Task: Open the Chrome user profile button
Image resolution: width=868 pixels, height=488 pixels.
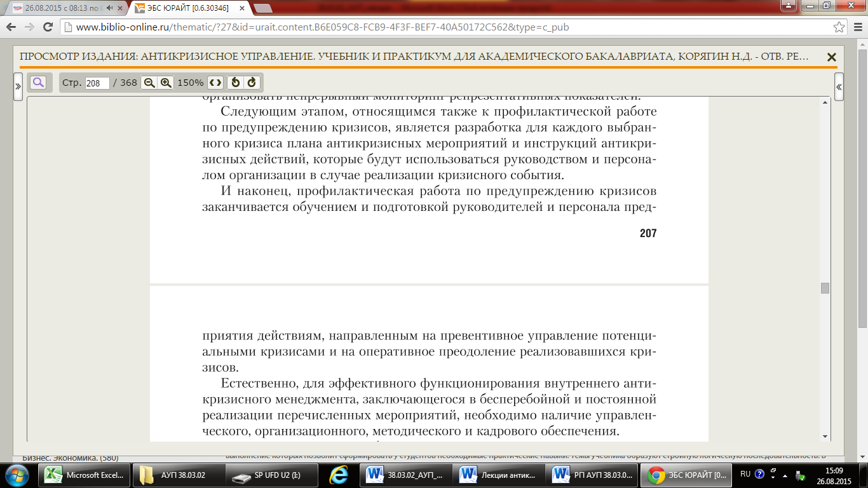Action: point(789,5)
